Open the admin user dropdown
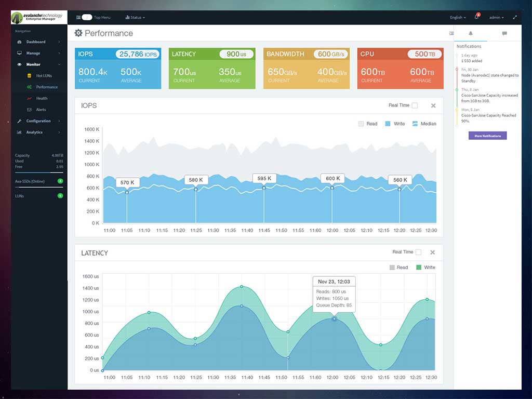 (496, 17)
